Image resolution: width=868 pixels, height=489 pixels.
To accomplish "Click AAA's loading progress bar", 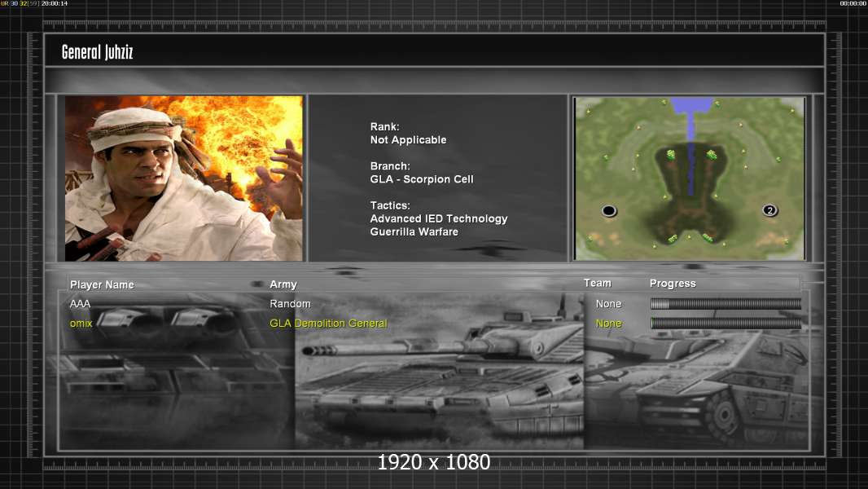I will click(x=726, y=303).
